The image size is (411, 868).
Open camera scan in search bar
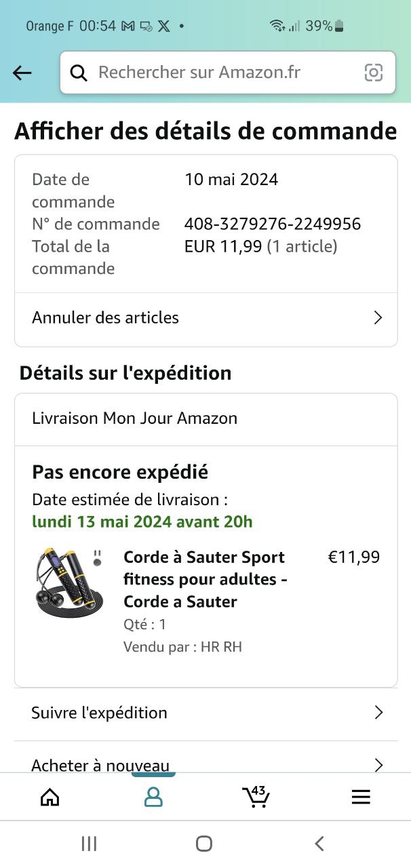(x=374, y=73)
